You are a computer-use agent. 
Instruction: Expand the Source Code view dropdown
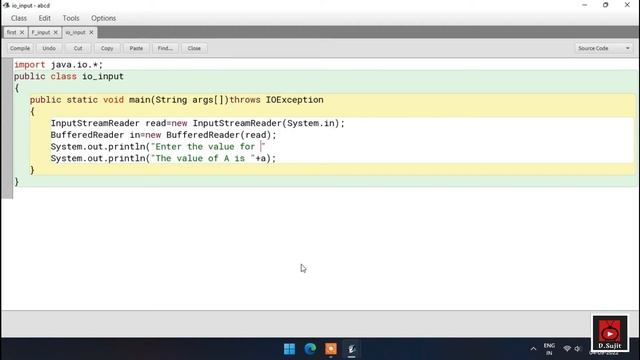point(604,48)
